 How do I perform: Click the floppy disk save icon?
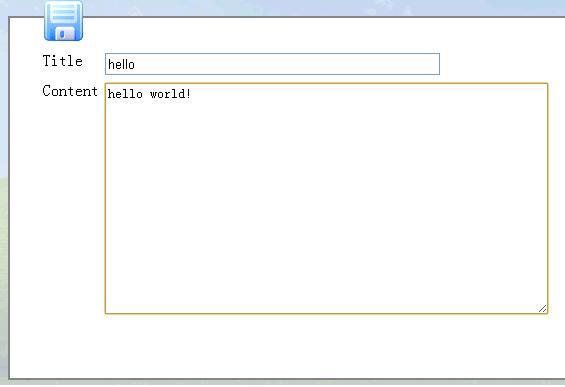pyautogui.click(x=63, y=21)
